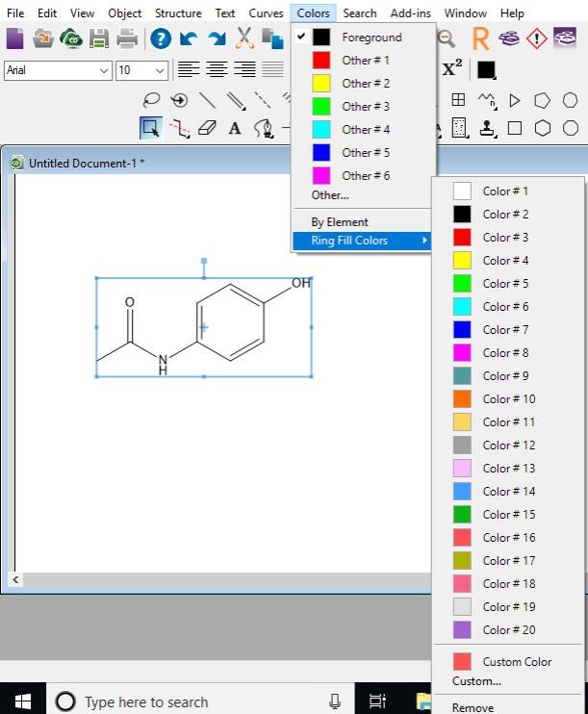Open the File menu
The image size is (588, 714).
(x=15, y=13)
